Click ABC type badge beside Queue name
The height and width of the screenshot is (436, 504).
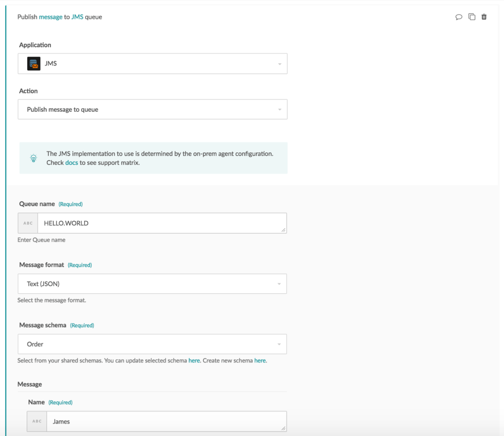click(28, 223)
